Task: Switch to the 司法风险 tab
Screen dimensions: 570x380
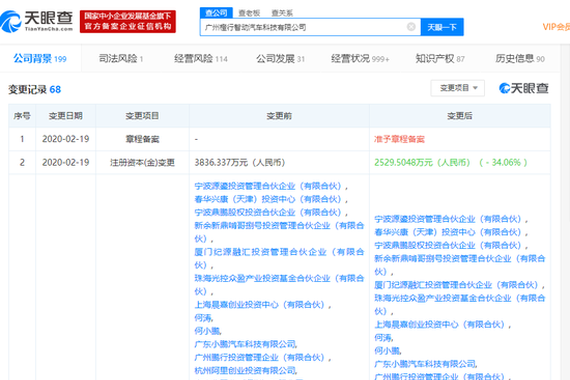Action: coord(121,59)
